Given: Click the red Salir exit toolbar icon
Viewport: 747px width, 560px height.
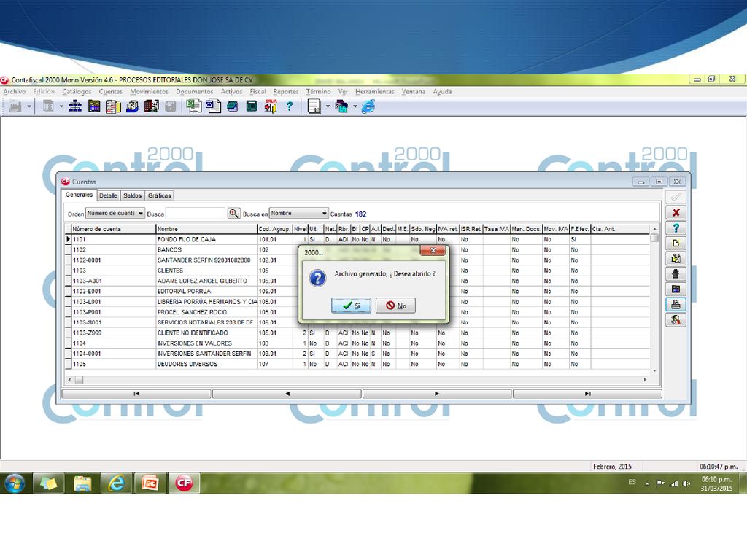Looking at the screenshot, I should 271,106.
